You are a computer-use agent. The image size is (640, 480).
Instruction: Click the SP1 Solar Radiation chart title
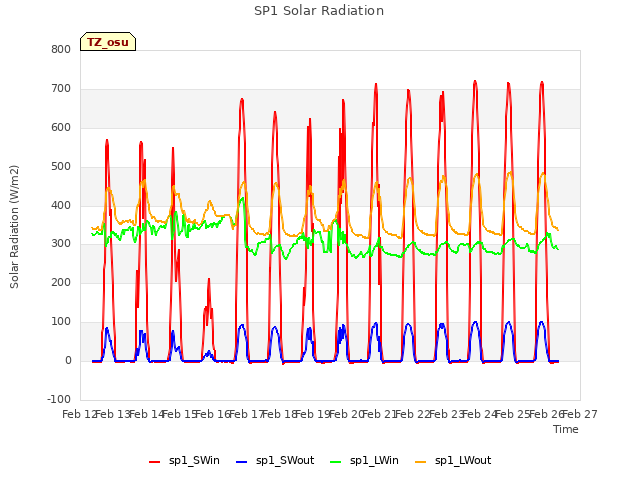(x=319, y=11)
